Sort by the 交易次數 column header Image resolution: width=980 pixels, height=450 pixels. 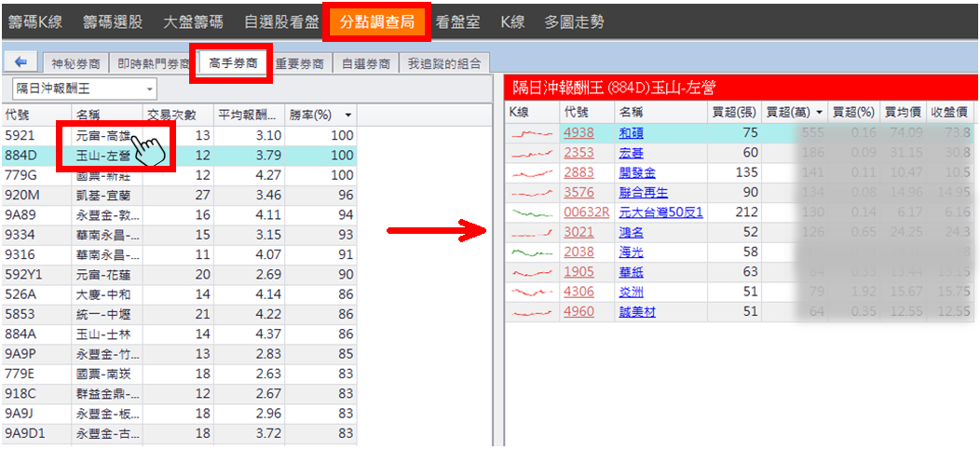[x=177, y=115]
